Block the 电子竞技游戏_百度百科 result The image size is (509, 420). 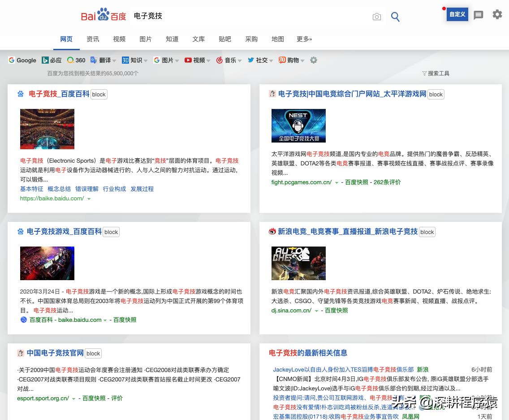click(111, 232)
